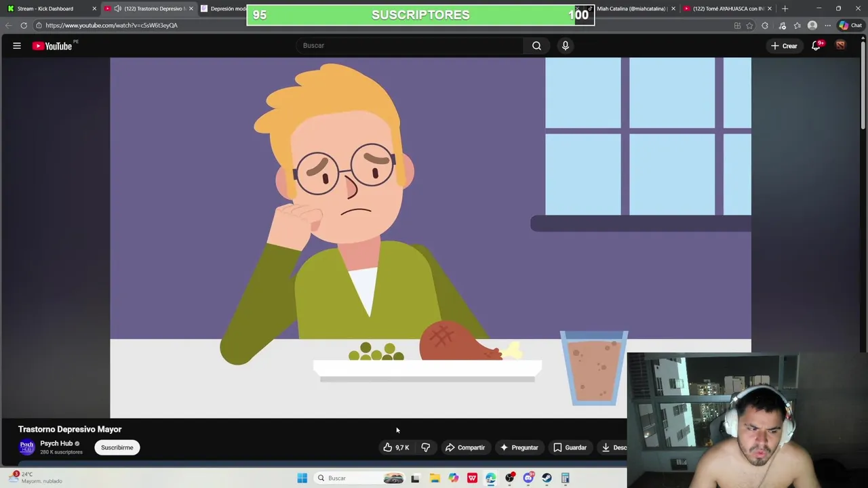This screenshot has width=868, height=488.
Task: Open OBS Studio on the taskbar
Action: [x=509, y=478]
